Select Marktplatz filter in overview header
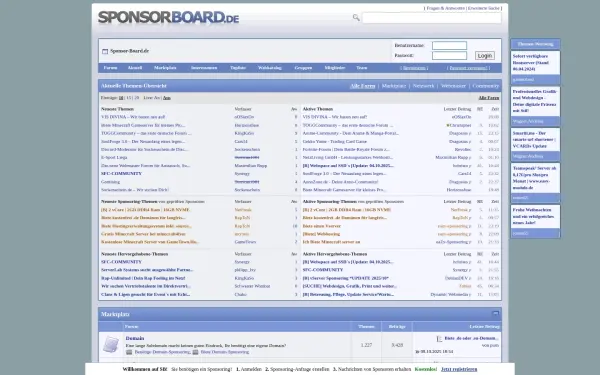The image size is (600, 375). [x=394, y=86]
